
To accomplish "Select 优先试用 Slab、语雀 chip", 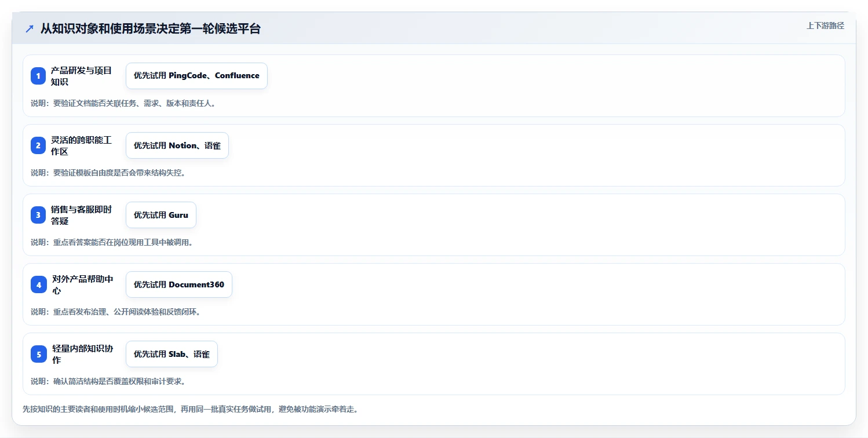I will 172,354.
